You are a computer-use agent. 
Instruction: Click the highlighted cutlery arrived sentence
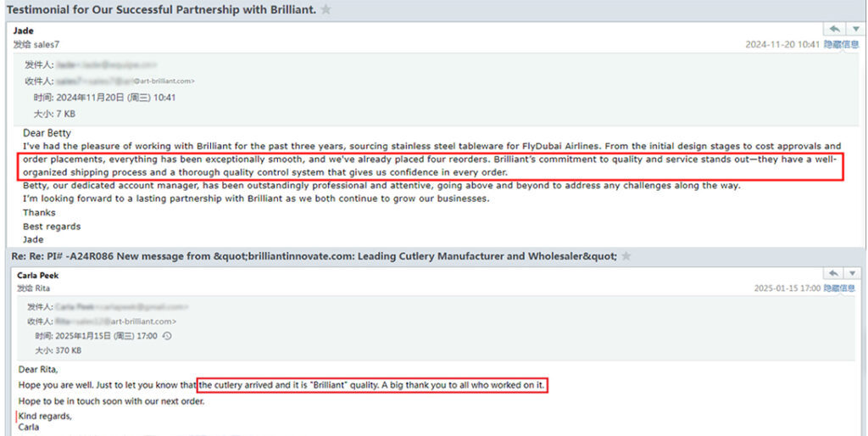[x=372, y=385]
